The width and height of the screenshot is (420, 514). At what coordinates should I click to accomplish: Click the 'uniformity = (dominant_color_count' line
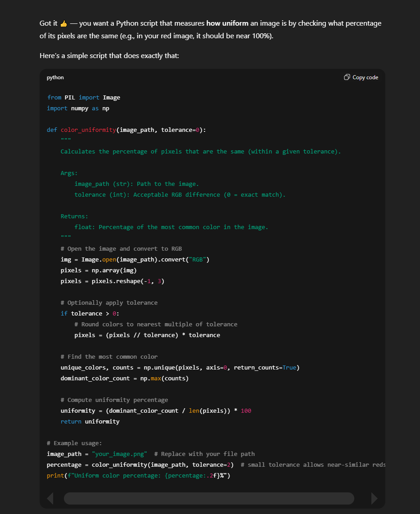pyautogui.click(x=156, y=411)
